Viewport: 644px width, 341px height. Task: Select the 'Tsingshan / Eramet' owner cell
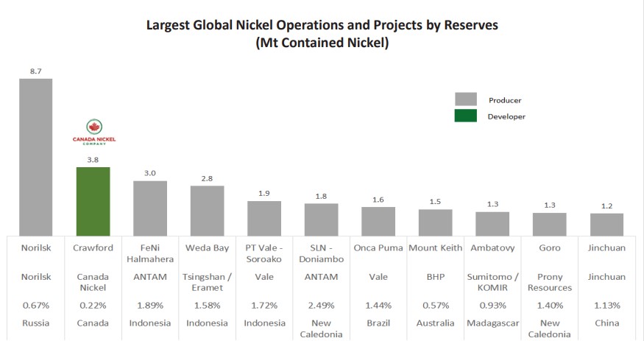(x=207, y=283)
